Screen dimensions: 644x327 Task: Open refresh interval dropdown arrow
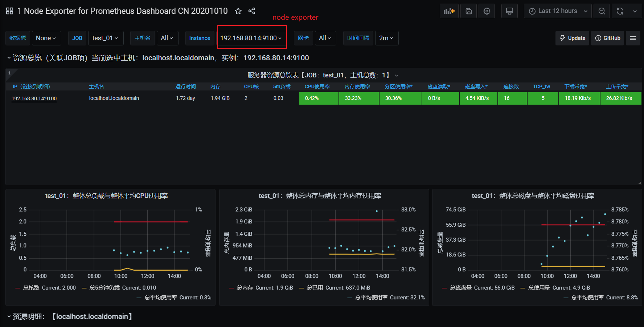pos(635,11)
